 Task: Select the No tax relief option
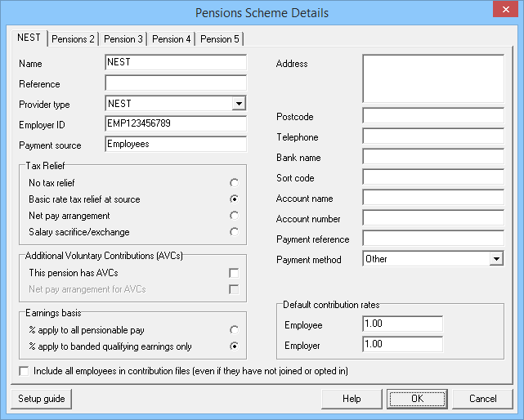click(235, 183)
